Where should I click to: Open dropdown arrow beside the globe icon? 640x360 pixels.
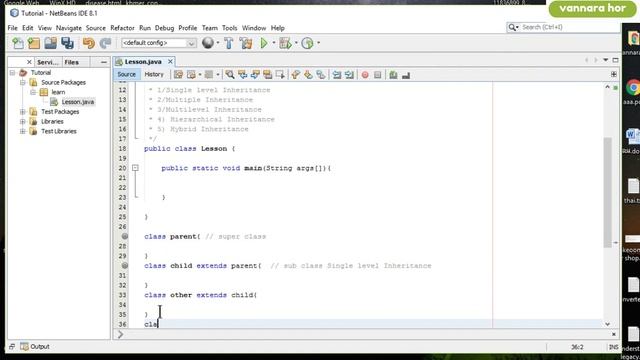(x=218, y=42)
